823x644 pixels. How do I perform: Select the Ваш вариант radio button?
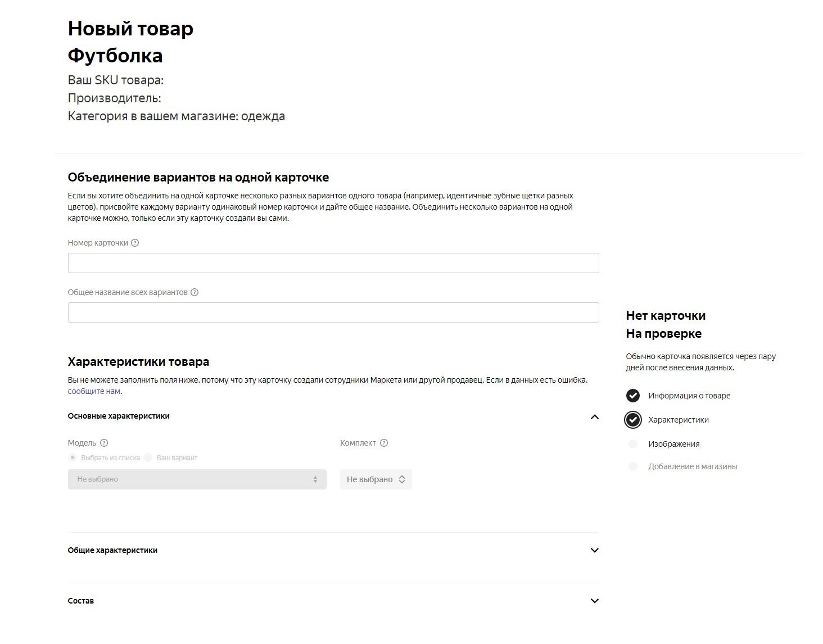148,457
